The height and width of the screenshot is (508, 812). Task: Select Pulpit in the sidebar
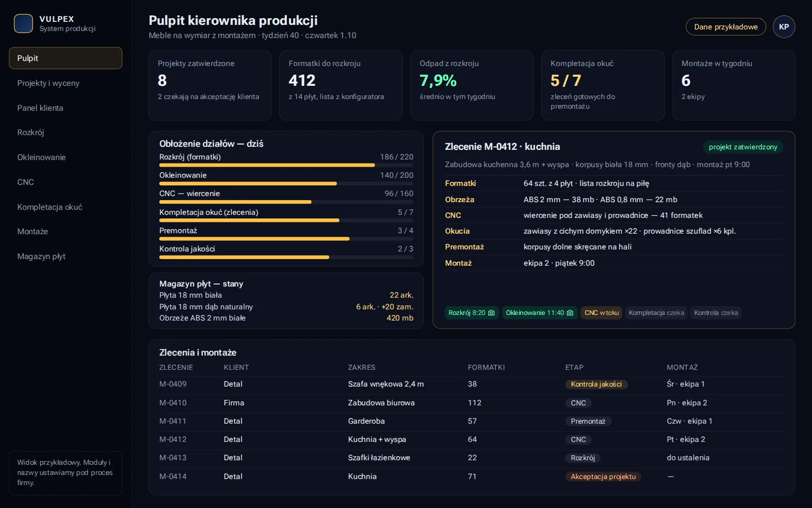[65, 58]
